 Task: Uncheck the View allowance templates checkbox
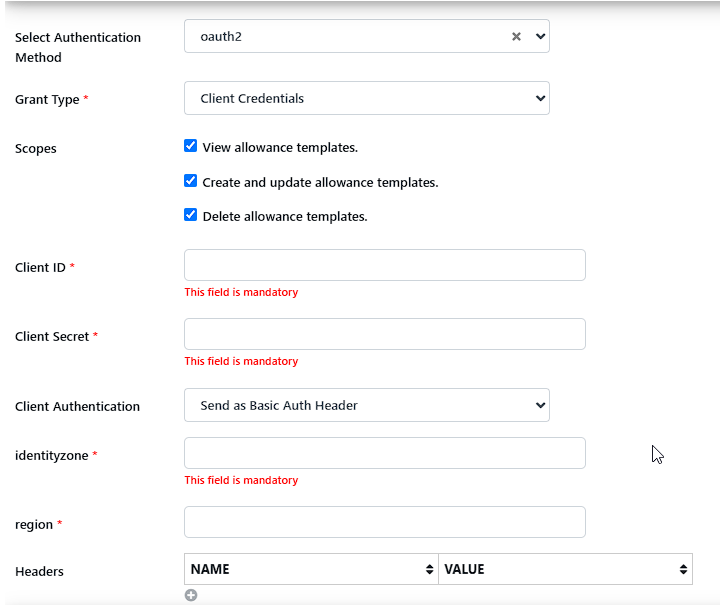click(191, 146)
